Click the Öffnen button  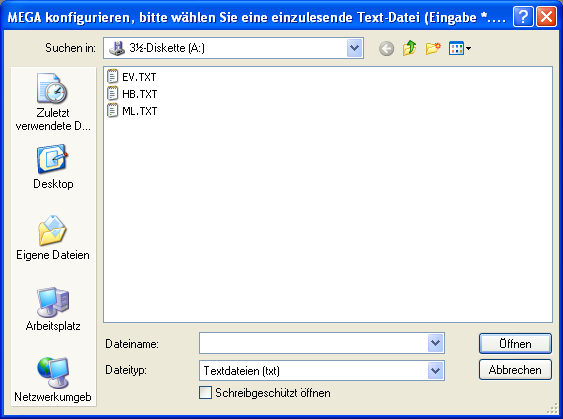point(515,344)
